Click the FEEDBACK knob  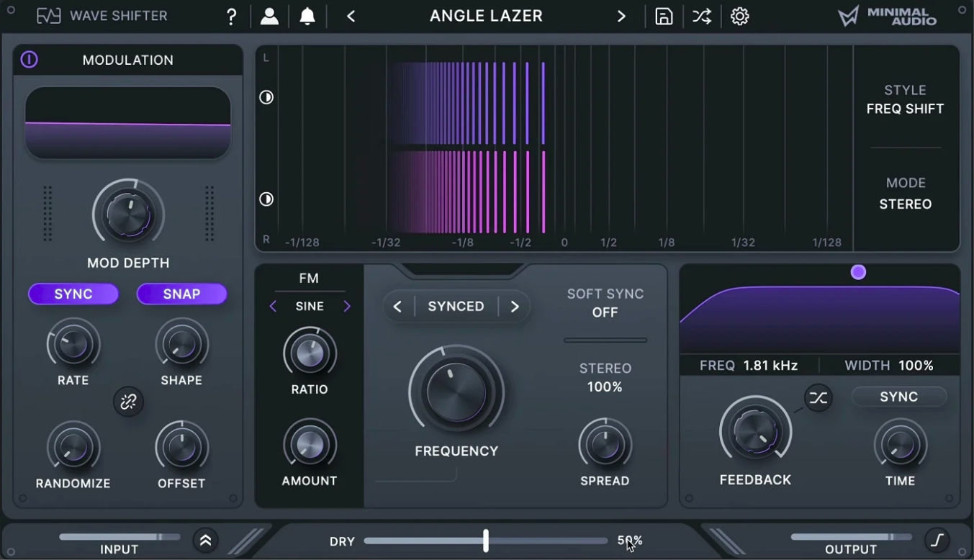(755, 431)
